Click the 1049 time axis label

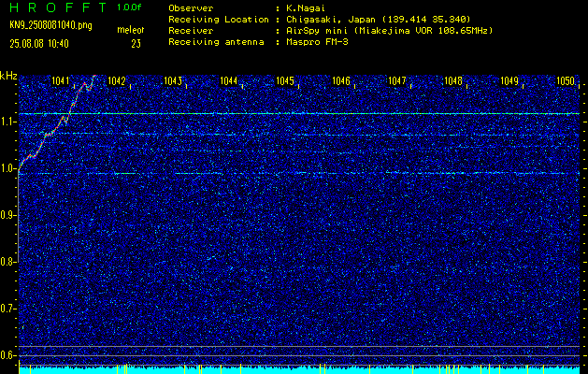[509, 80]
